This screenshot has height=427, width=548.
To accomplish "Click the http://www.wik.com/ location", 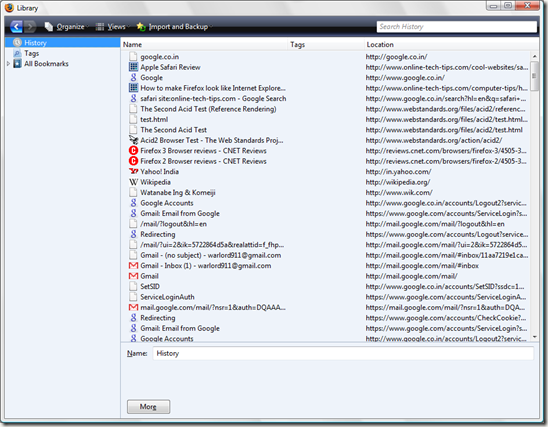I will 399,192.
